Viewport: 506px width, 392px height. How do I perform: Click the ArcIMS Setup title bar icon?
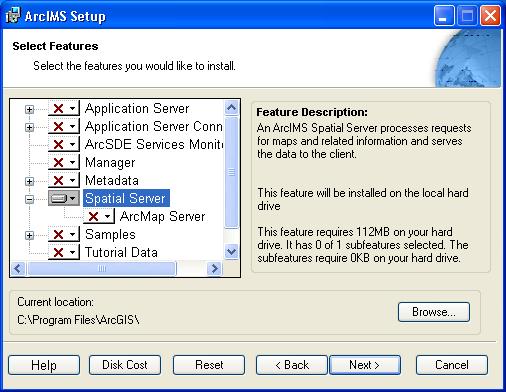tap(13, 16)
